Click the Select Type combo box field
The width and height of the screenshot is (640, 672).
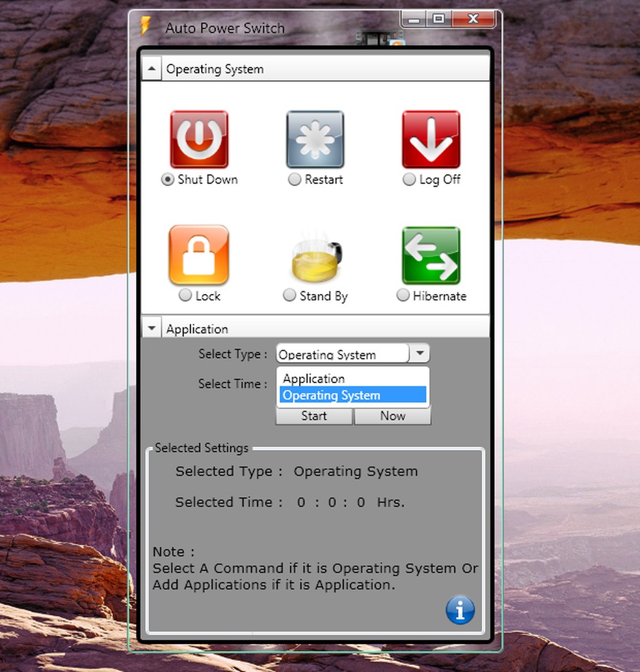[x=353, y=353]
